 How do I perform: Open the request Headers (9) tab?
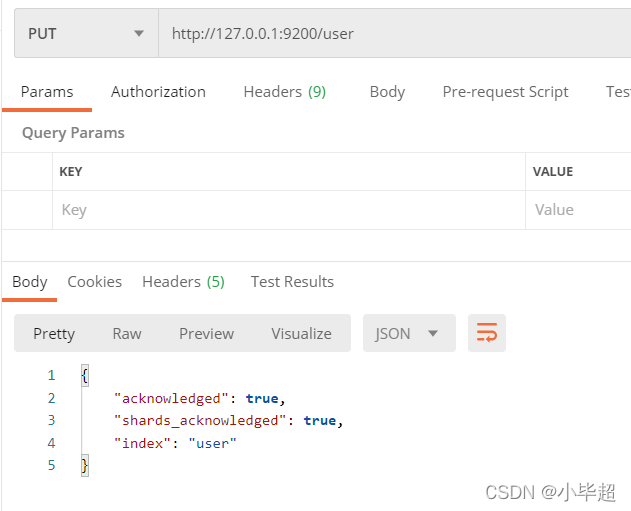(x=285, y=92)
